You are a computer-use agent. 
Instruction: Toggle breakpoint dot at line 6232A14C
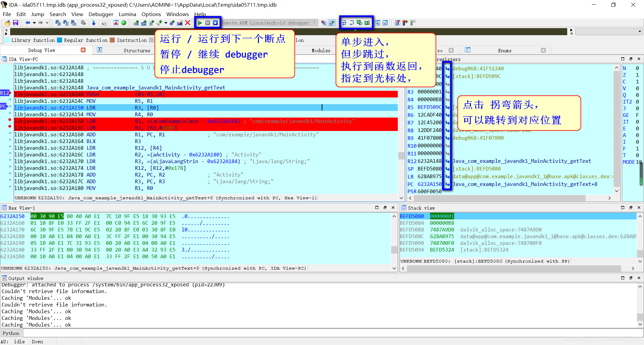coord(10,100)
